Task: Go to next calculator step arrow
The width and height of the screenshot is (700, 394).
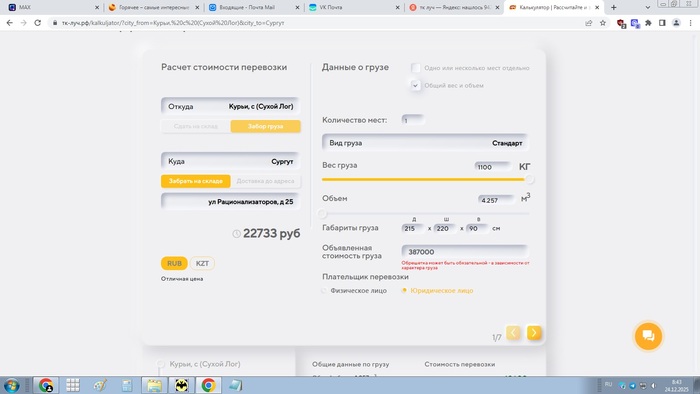Action: point(534,332)
